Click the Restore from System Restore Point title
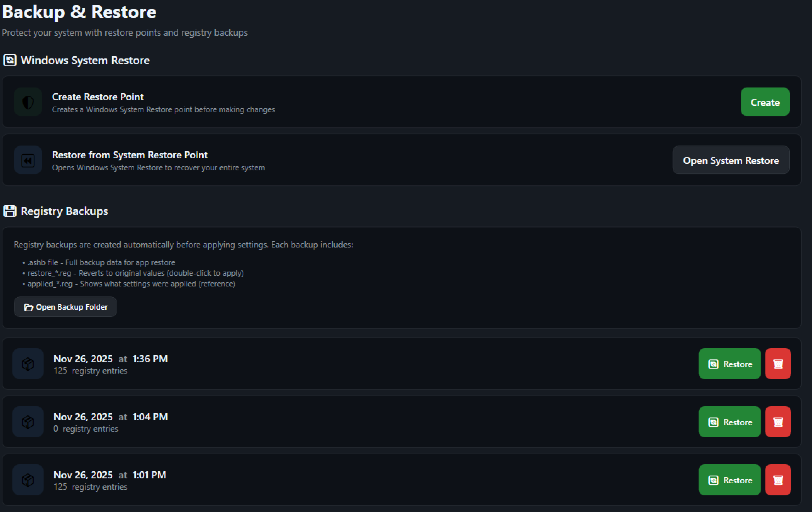Viewport: 812px width, 512px height. (x=130, y=155)
